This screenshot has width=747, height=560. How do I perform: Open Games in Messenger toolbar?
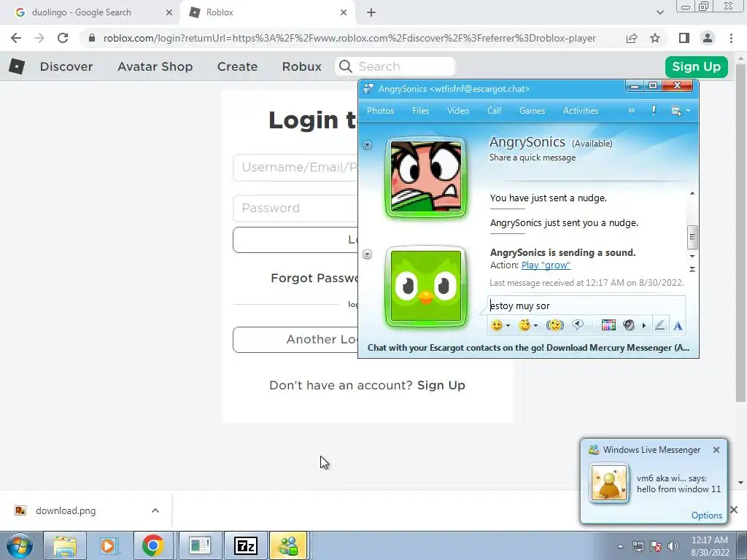click(x=532, y=111)
